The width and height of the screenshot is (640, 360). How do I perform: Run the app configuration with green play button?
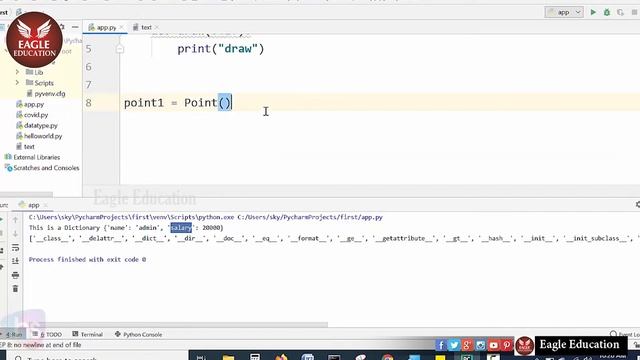coord(593,12)
